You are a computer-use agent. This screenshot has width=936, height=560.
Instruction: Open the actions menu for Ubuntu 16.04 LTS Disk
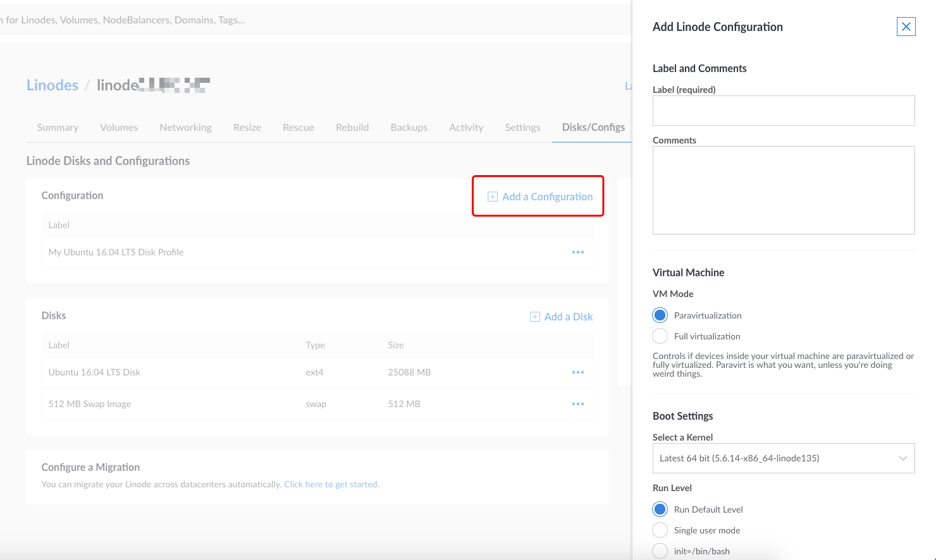pos(577,372)
